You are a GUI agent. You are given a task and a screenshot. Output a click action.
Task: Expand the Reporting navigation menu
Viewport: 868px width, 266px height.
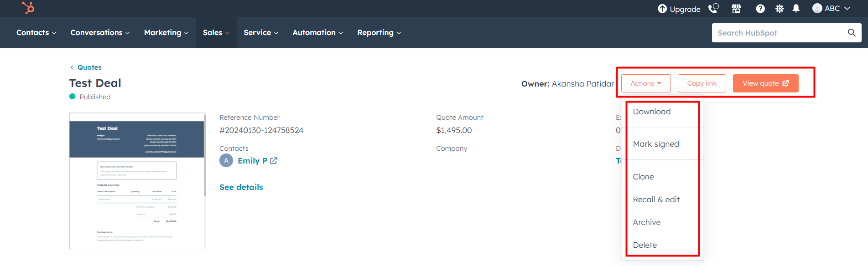coord(379,33)
